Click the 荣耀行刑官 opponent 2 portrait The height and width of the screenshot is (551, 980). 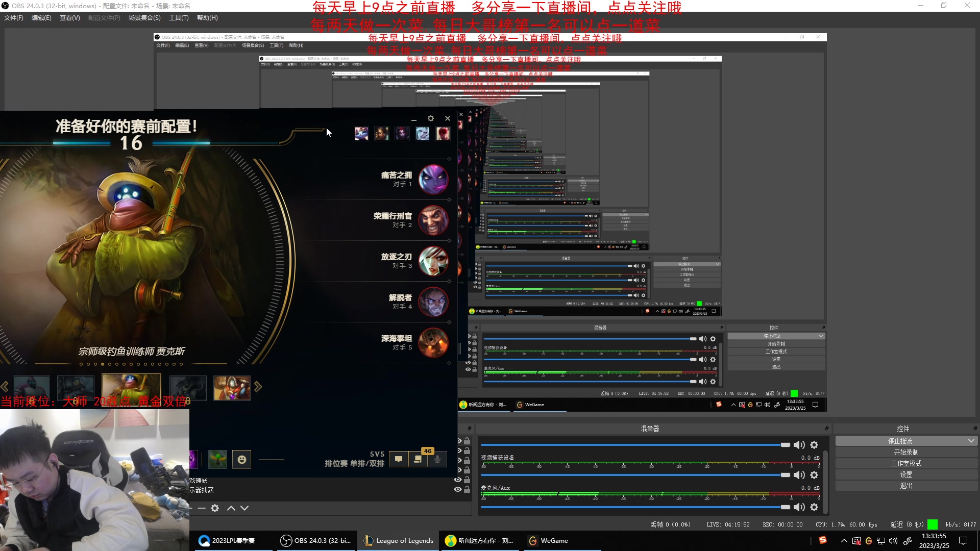tap(433, 220)
